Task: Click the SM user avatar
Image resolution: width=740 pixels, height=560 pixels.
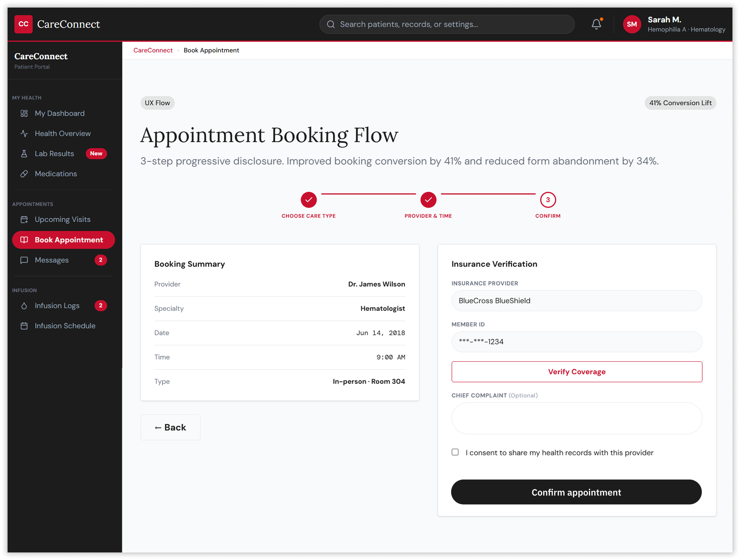Action: click(632, 24)
